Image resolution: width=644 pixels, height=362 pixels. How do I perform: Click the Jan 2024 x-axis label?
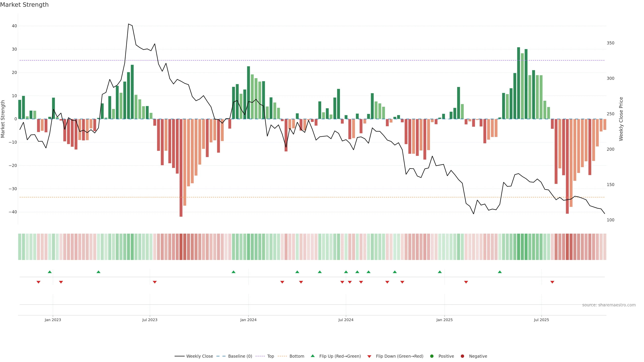[248, 320]
